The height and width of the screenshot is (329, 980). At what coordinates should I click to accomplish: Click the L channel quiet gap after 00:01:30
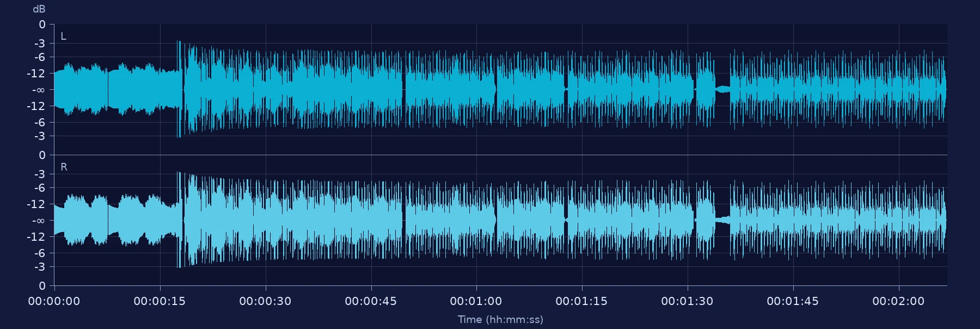coord(722,89)
